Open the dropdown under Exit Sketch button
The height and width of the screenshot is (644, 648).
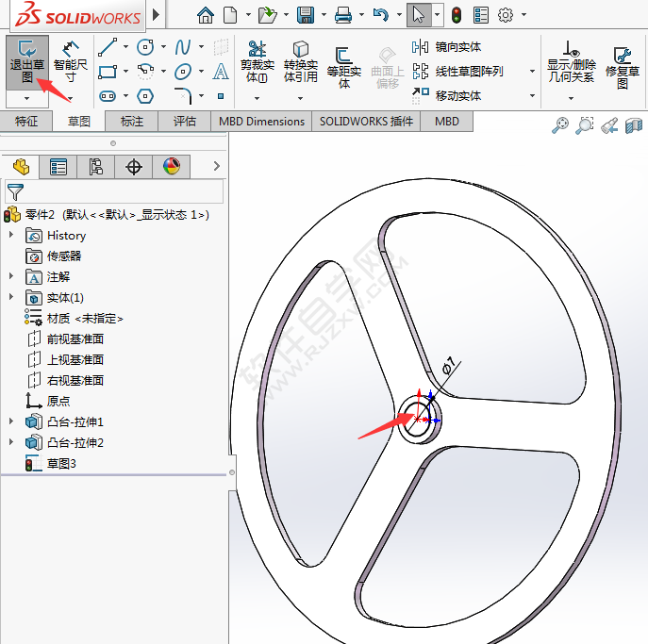coord(26,97)
